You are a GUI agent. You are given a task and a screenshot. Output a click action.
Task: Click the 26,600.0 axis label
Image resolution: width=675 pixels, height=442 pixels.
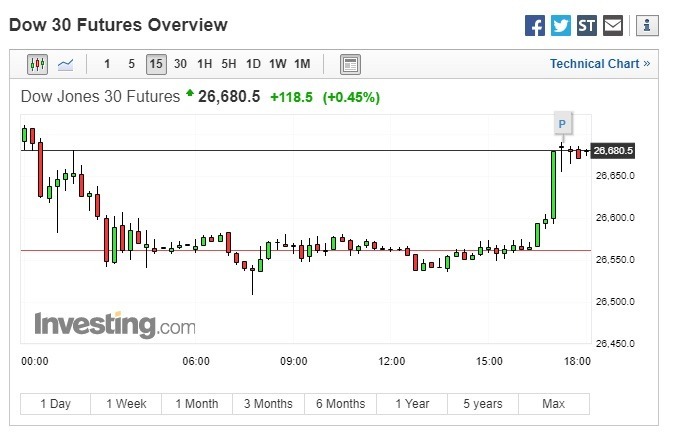(615, 217)
